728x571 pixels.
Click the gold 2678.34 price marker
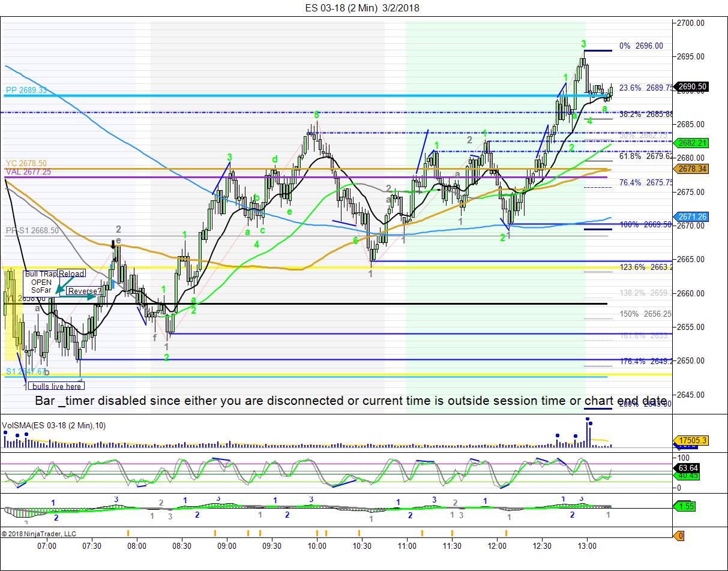tap(691, 169)
